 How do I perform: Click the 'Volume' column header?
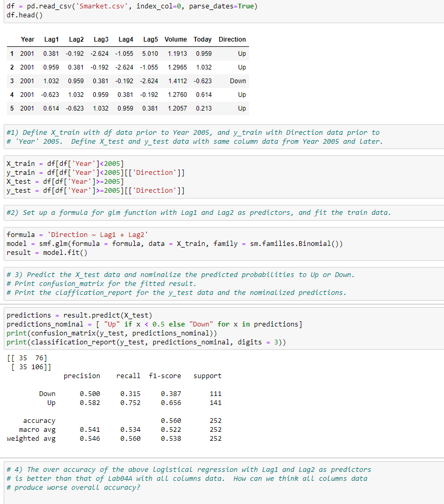(x=175, y=39)
